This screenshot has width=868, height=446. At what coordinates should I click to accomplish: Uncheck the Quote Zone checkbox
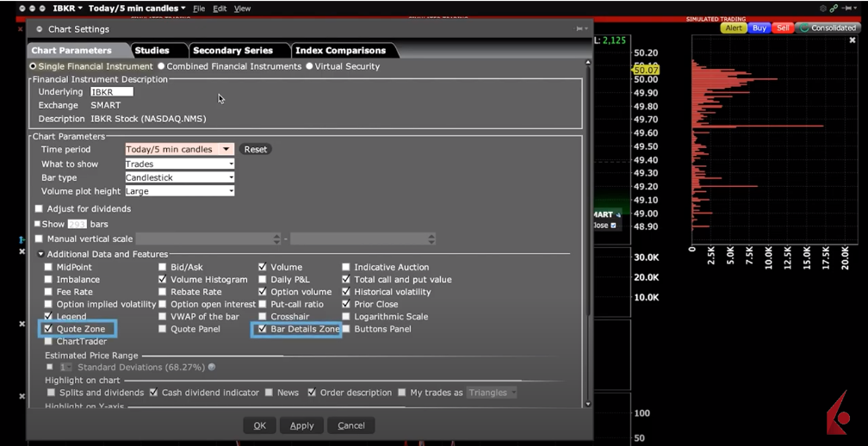click(x=49, y=329)
